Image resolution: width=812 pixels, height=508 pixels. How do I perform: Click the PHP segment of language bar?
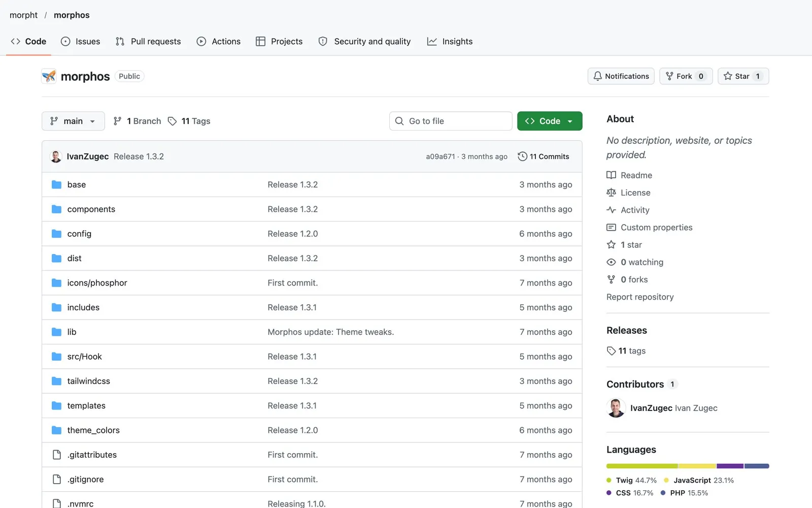pos(757,466)
